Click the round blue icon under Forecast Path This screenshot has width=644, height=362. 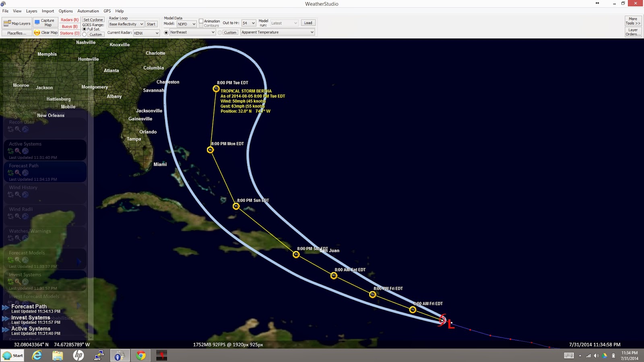pyautogui.click(x=25, y=173)
